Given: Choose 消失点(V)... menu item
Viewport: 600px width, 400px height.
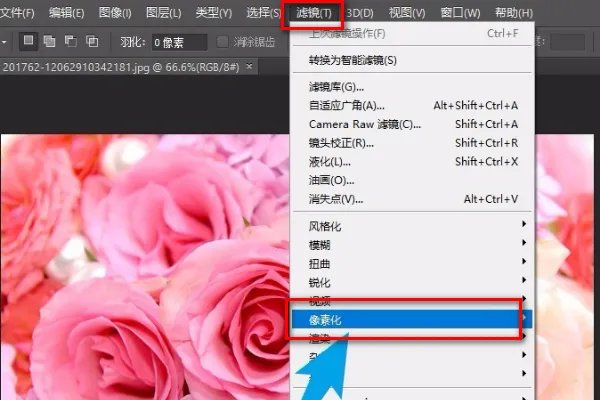Looking at the screenshot, I should coord(412,199).
